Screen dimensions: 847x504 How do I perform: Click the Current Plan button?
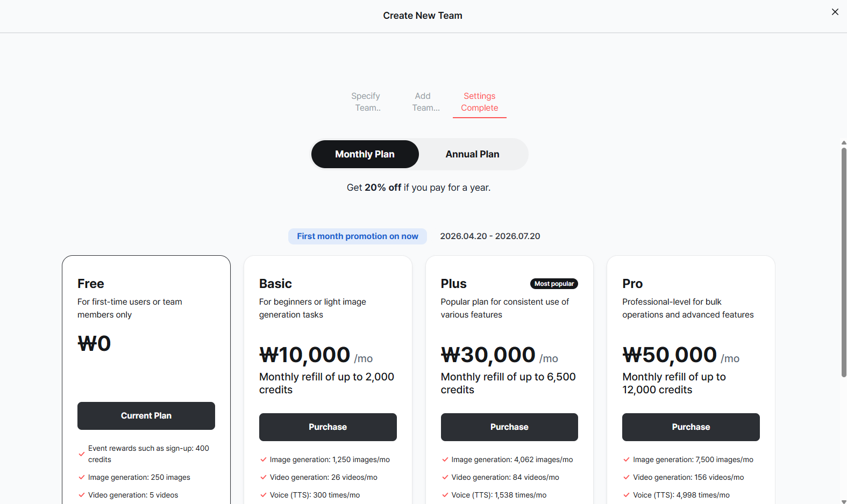(146, 416)
